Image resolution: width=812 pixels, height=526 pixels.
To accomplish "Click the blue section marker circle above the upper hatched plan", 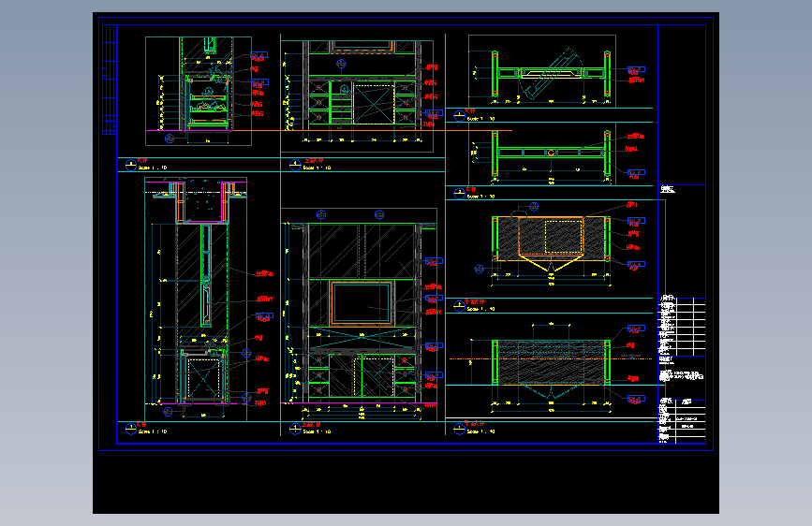I will tap(534, 207).
